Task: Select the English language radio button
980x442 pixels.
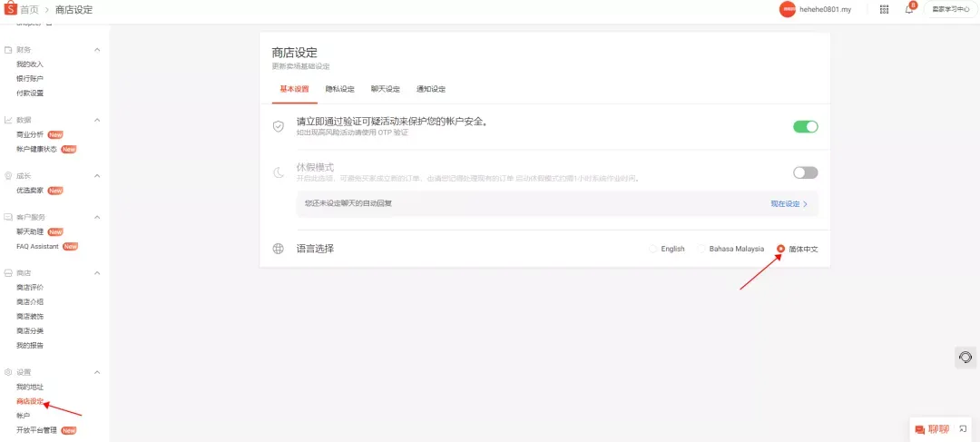Action: 653,249
